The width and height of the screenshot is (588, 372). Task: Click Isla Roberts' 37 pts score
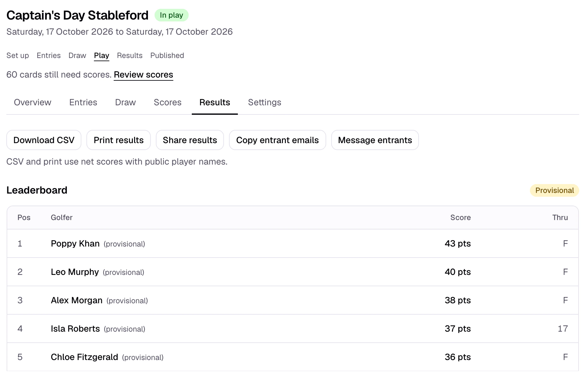point(458,329)
